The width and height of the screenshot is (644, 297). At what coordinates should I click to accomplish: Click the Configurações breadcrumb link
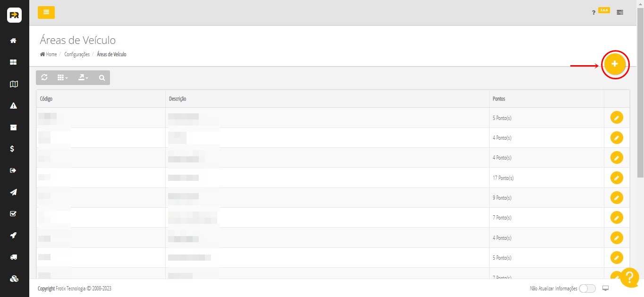(77, 54)
